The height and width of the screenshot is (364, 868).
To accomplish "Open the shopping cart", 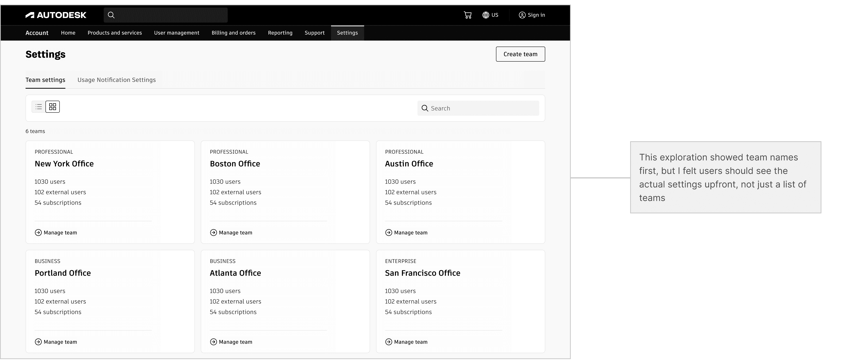I will 467,15.
